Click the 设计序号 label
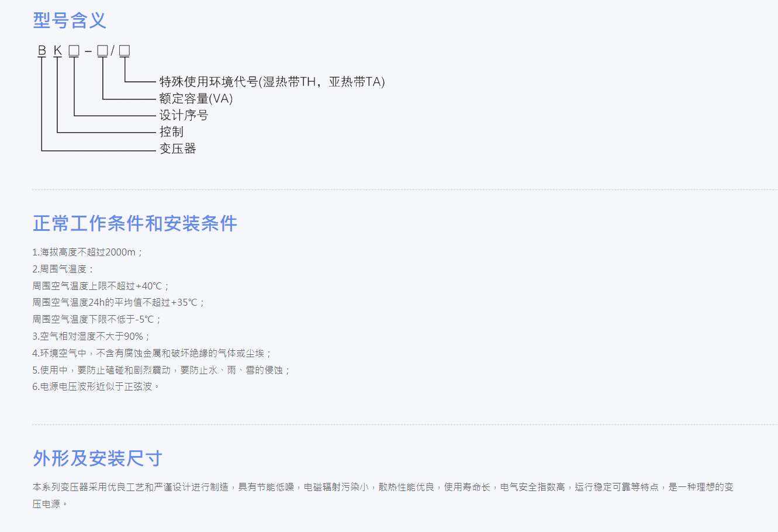Screen dimensions: 778x532 184,115
